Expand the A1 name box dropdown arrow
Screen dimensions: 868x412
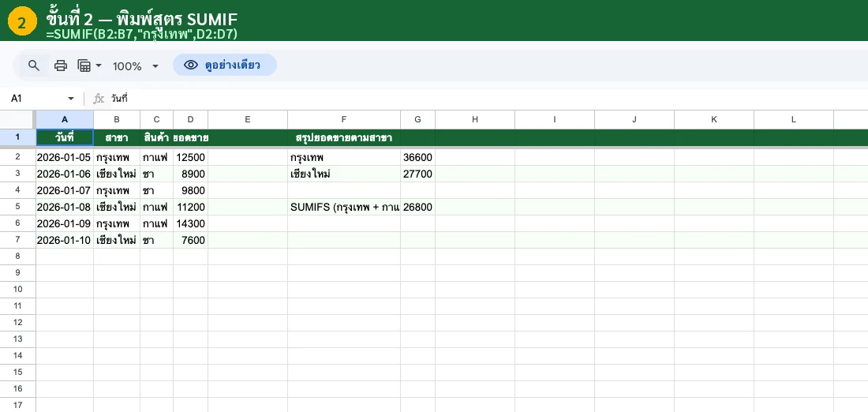click(x=71, y=99)
